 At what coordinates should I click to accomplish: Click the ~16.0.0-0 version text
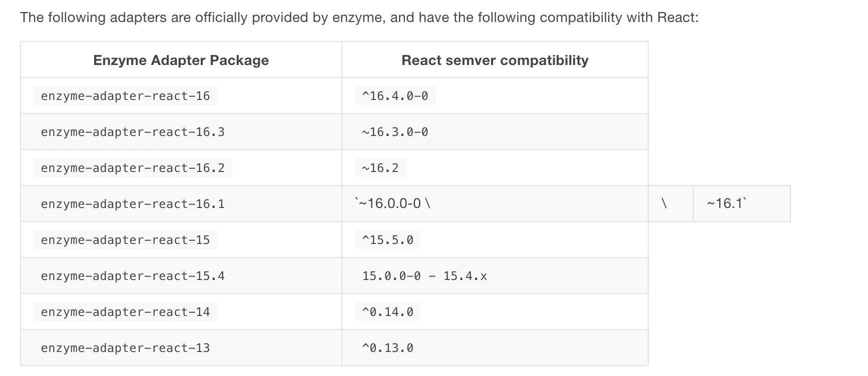[x=392, y=204]
